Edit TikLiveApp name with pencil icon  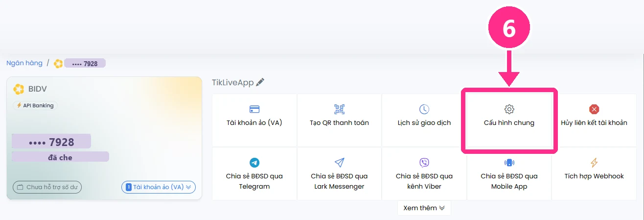click(260, 82)
